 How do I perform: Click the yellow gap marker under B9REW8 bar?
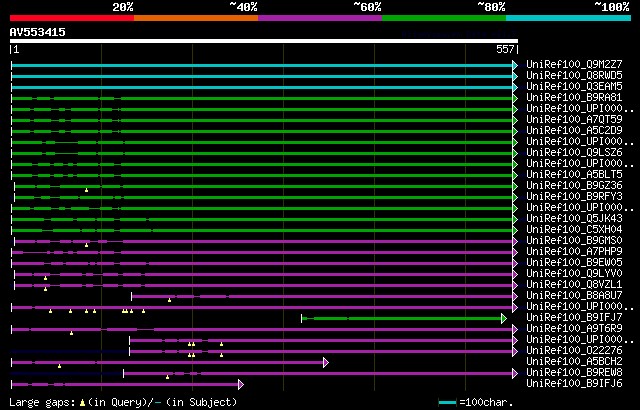[167, 377]
